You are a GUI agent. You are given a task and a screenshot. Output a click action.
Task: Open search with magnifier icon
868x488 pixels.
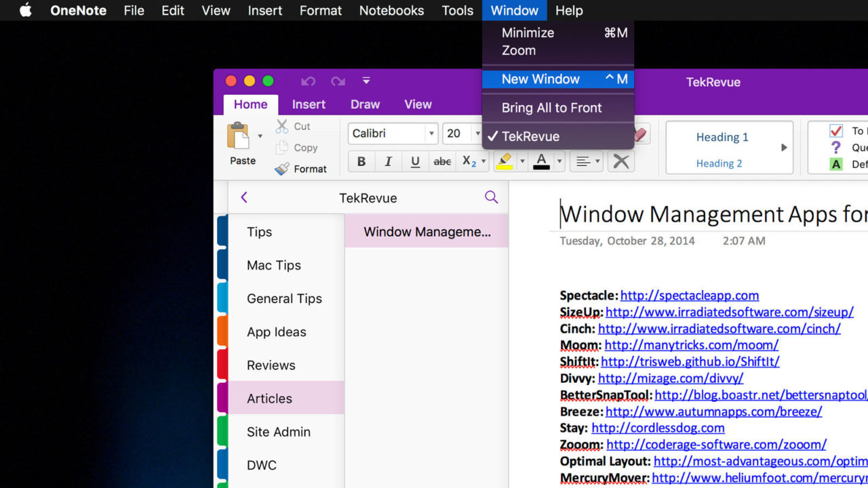(x=492, y=197)
